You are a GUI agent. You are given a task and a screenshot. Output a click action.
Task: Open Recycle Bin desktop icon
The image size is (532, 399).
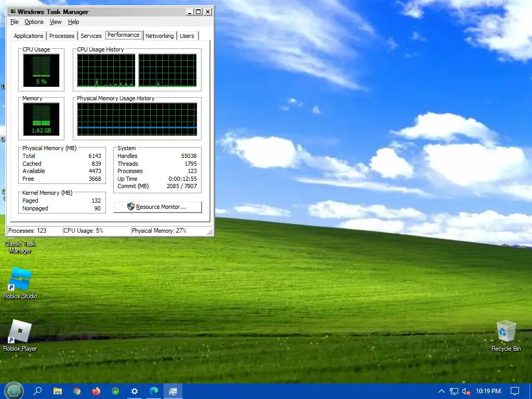[506, 336]
